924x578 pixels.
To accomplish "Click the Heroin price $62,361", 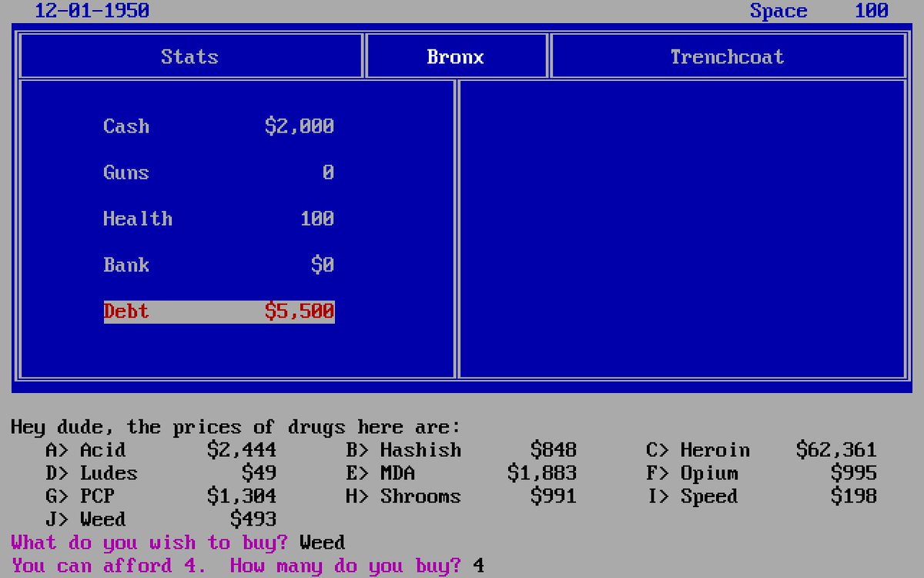I will coord(836,450).
